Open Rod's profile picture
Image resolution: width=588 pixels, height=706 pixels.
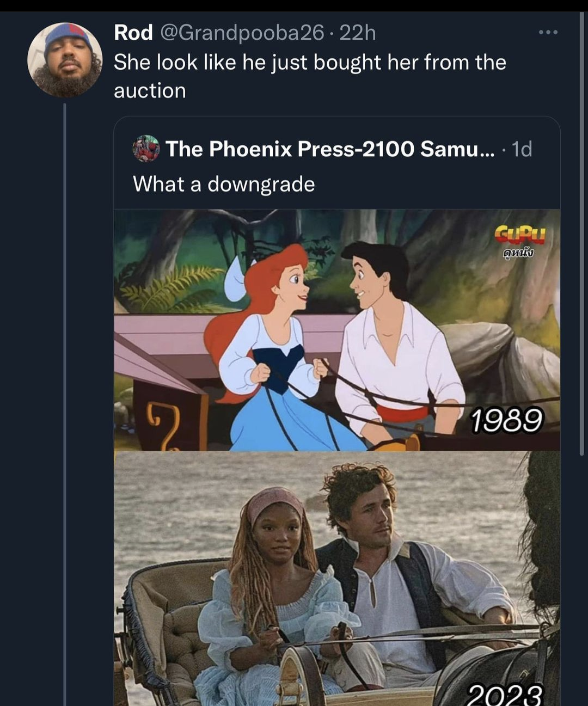(65, 60)
